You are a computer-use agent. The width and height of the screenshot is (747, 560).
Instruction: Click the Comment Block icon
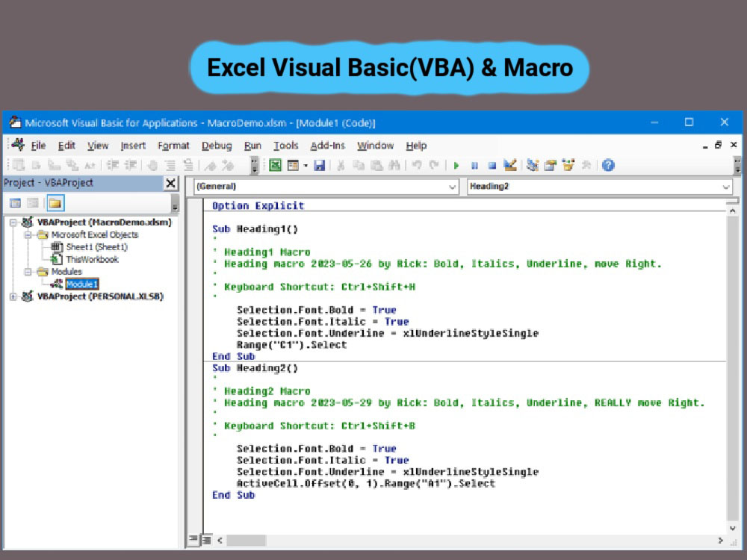tap(170, 165)
